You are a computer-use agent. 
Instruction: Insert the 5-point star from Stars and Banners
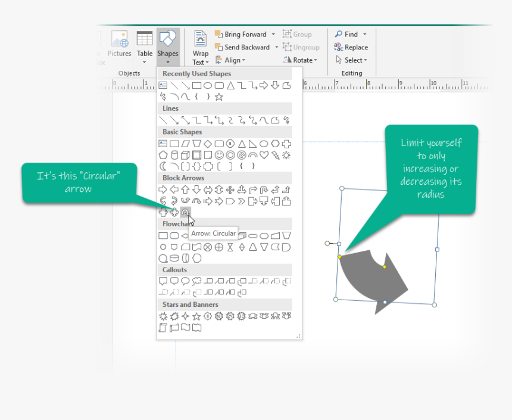click(196, 316)
